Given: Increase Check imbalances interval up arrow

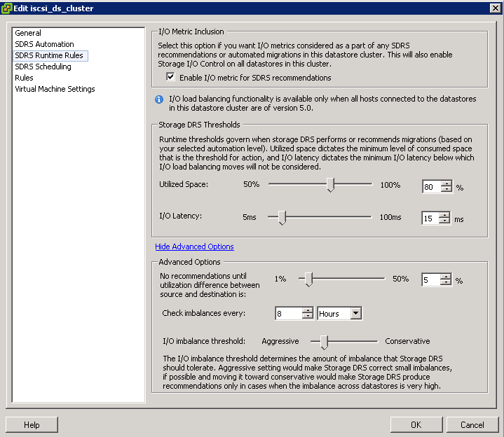Looking at the screenshot, I should 308,310.
